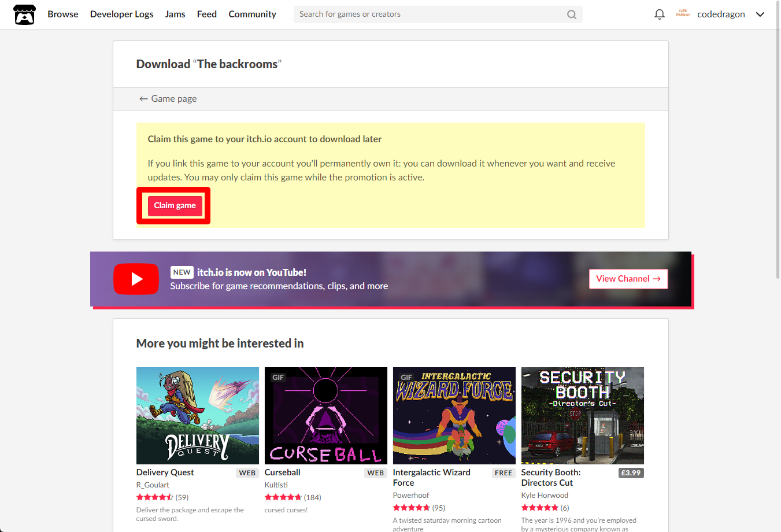Open Developer Logs in navigation
The width and height of the screenshot is (781, 532).
tap(121, 14)
